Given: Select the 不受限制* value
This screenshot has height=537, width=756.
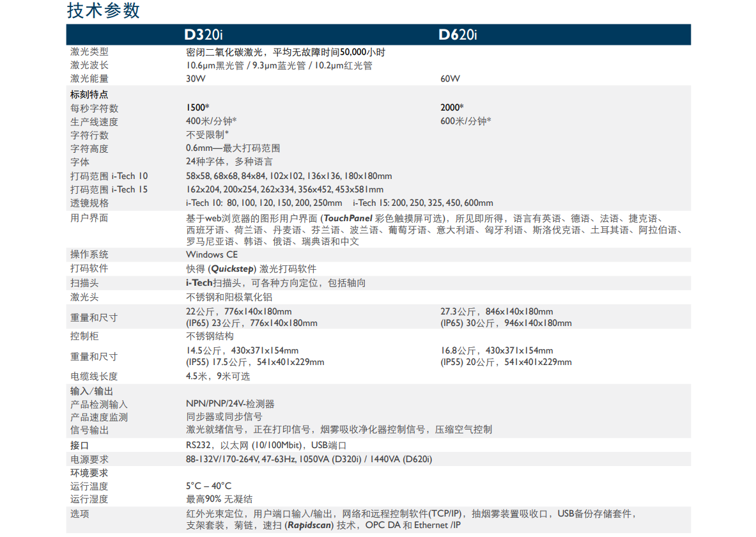Looking at the screenshot, I should (207, 135).
